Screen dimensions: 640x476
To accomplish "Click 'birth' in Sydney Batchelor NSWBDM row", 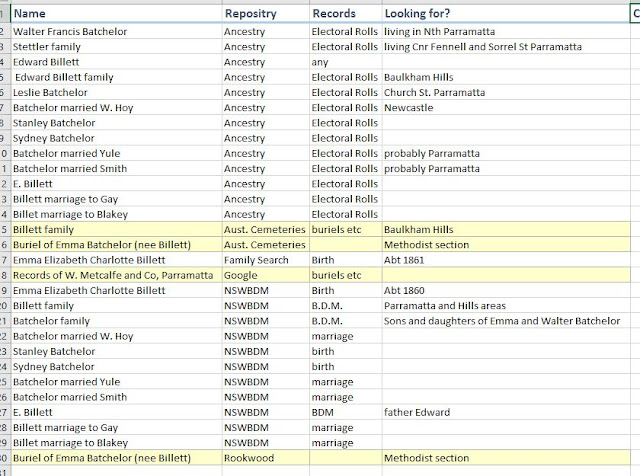I will click(346, 367).
